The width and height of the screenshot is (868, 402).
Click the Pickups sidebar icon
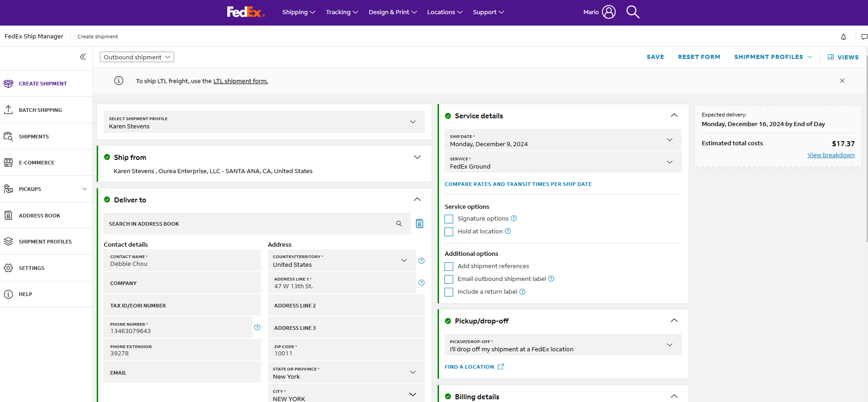[8, 189]
